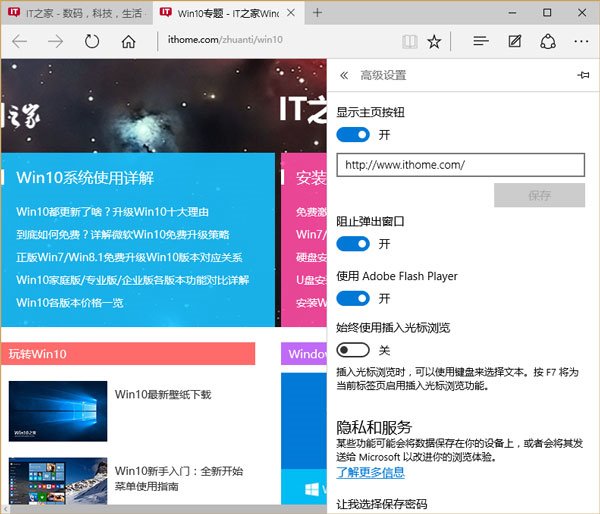Viewport: 600px width, 514px height.
Task: Refresh the current page
Action: point(92,42)
